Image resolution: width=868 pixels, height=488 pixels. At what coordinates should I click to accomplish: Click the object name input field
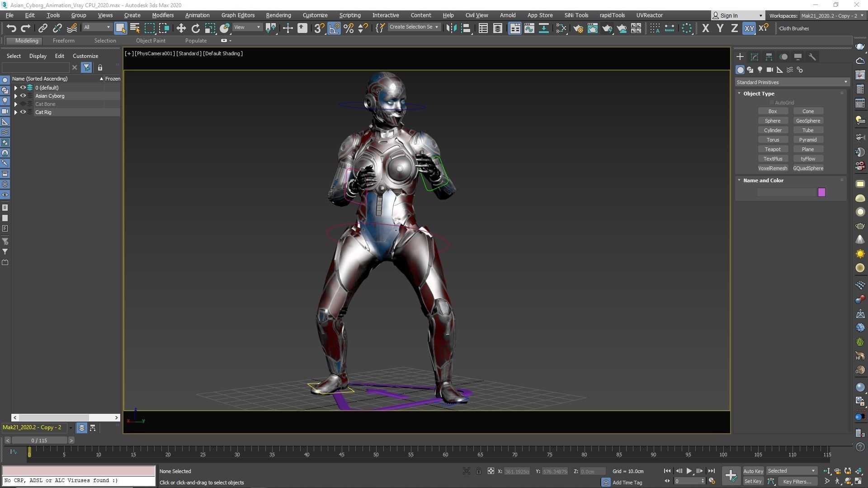(786, 193)
